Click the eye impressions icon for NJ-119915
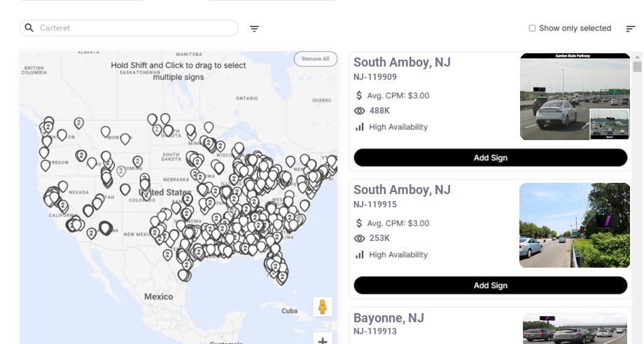Screen dimensions: 644x344 (360, 238)
